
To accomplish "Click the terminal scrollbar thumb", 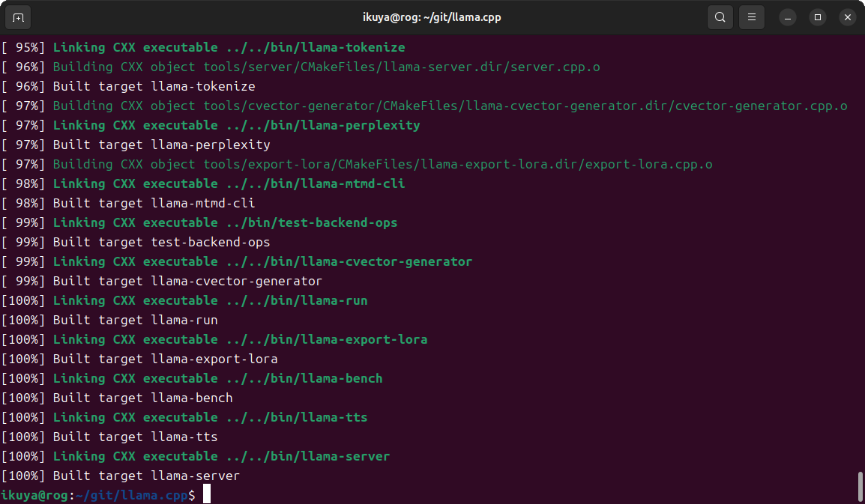I will pyautogui.click(x=860, y=485).
